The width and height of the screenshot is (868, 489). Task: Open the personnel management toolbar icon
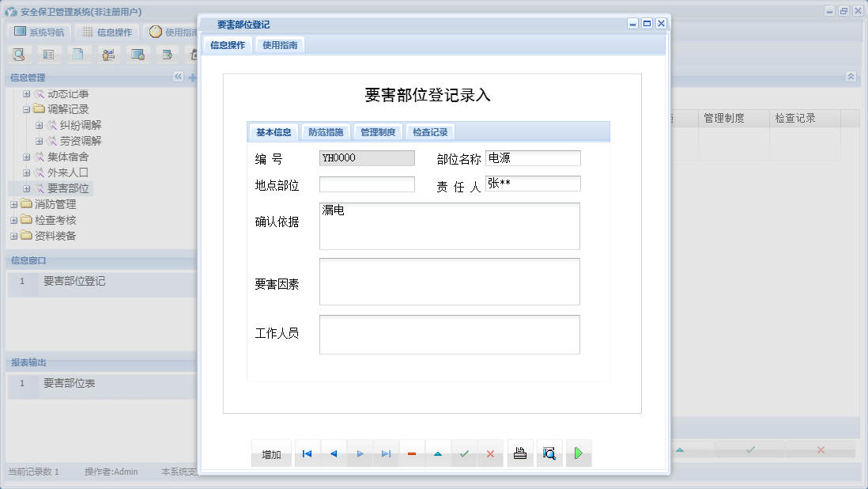pyautogui.click(x=108, y=54)
